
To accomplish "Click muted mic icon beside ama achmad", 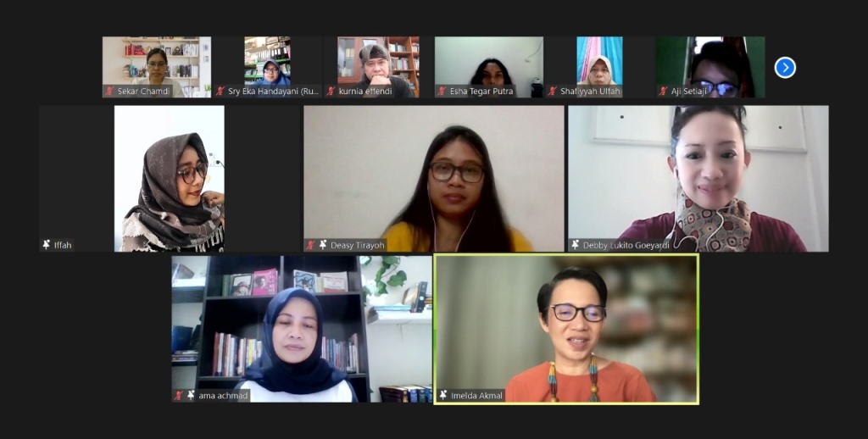I will (179, 395).
